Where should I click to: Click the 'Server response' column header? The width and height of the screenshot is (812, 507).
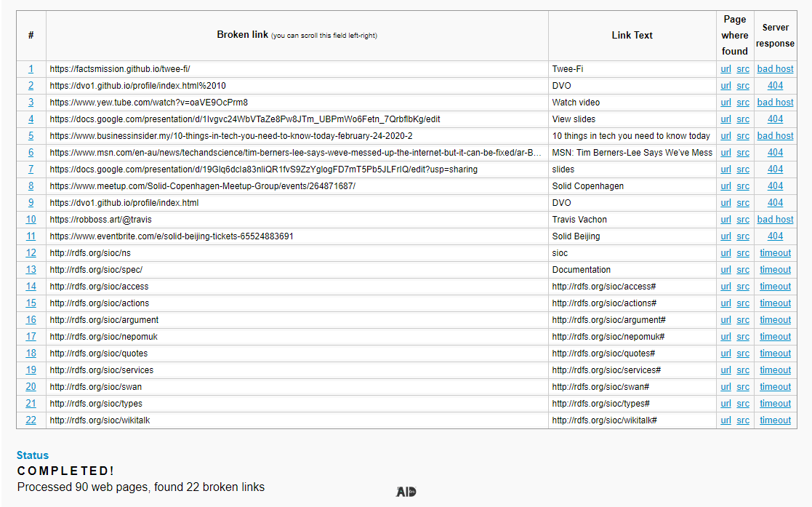click(x=775, y=35)
